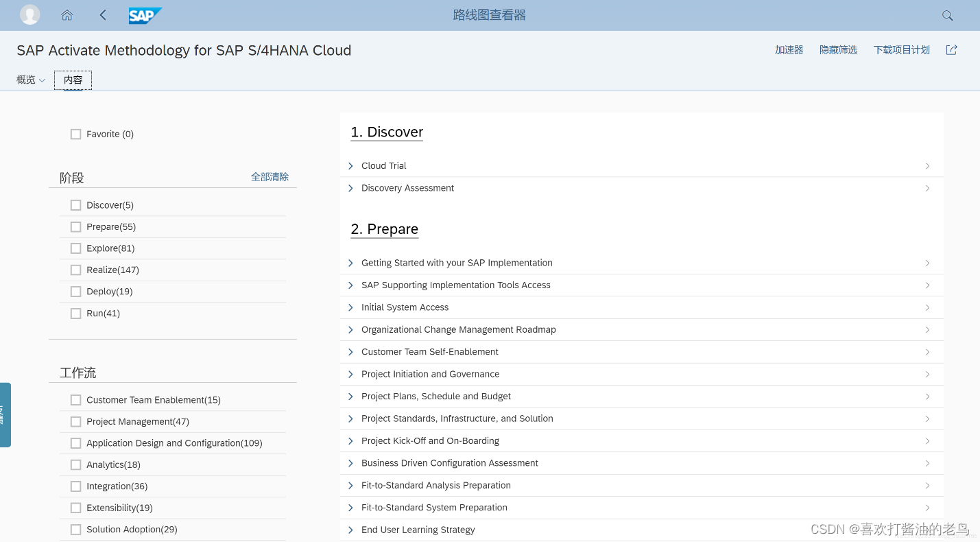
Task: Switch to the 内容 tab
Action: [73, 80]
